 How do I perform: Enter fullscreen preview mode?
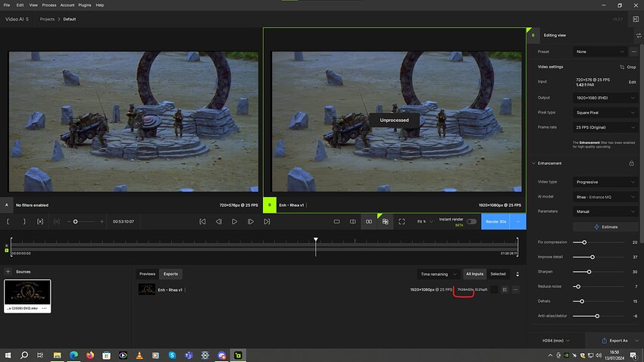click(402, 221)
